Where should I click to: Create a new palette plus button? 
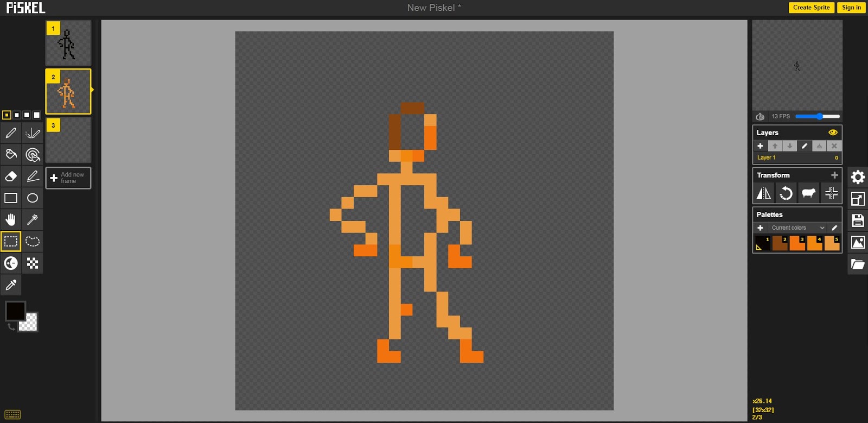tap(760, 228)
